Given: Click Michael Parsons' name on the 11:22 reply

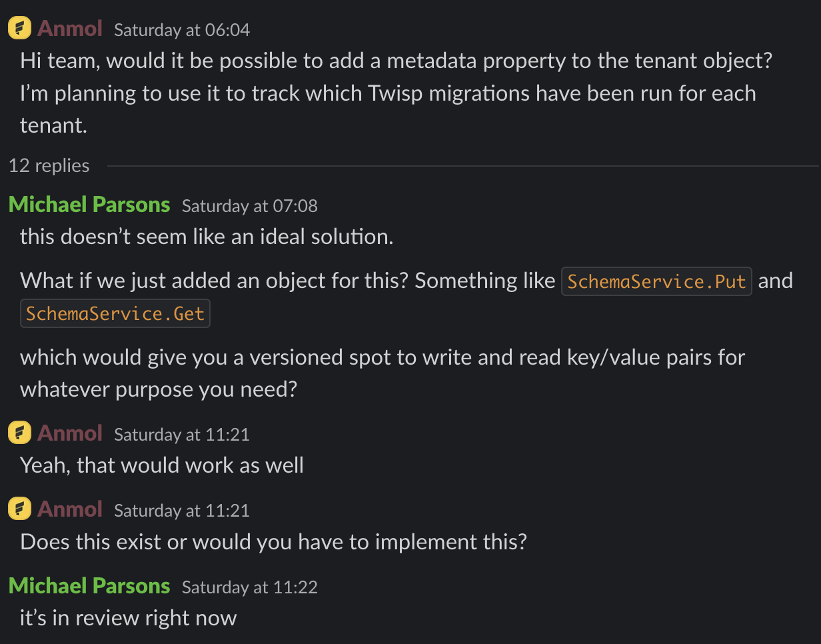Looking at the screenshot, I should (89, 586).
